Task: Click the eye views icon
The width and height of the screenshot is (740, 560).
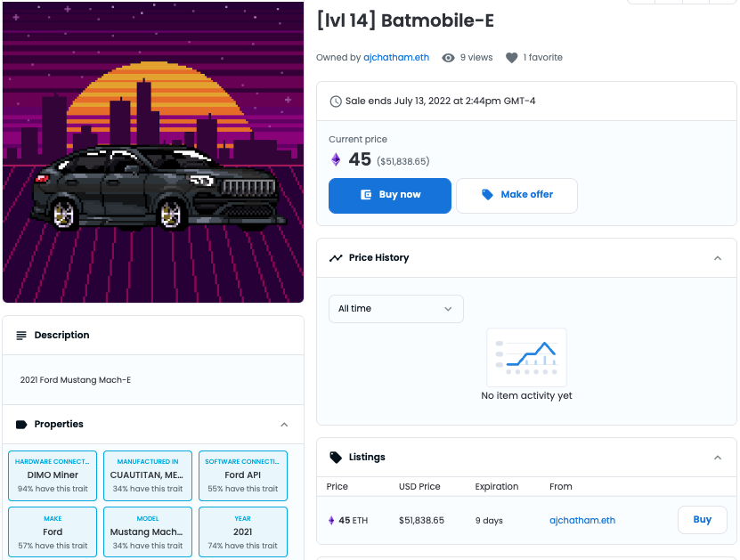Action: click(x=448, y=58)
